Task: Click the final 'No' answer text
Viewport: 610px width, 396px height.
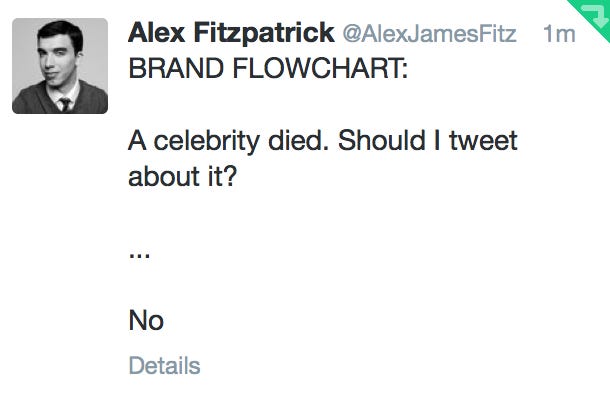Action: (x=146, y=321)
